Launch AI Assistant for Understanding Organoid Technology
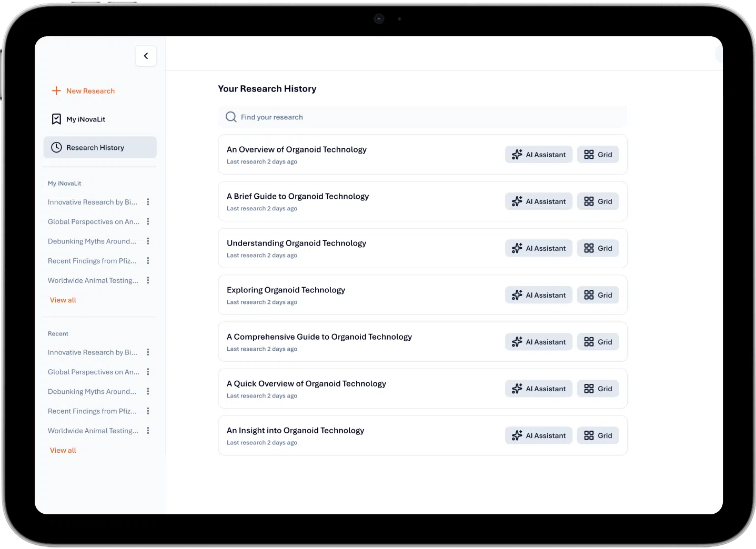The height and width of the screenshot is (549, 756). pyautogui.click(x=538, y=248)
